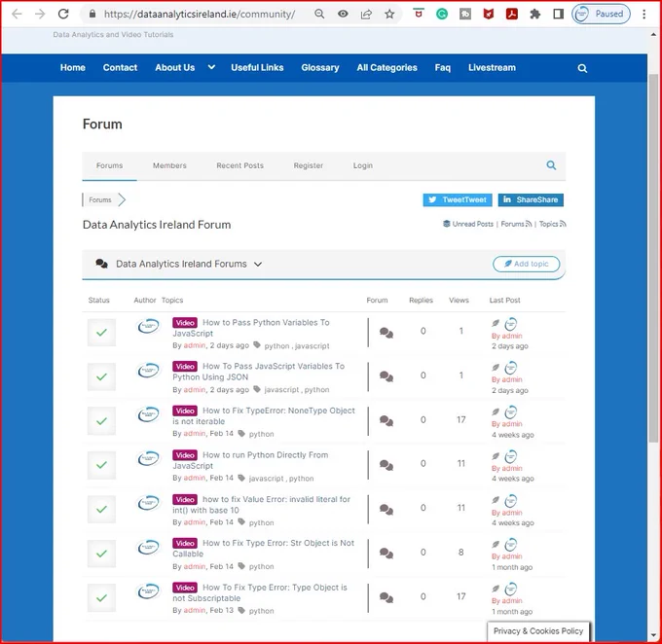Image resolution: width=662 pixels, height=644 pixels.
Task: Open topic how to fix Value Error: invalid literal
Action: click(x=261, y=504)
